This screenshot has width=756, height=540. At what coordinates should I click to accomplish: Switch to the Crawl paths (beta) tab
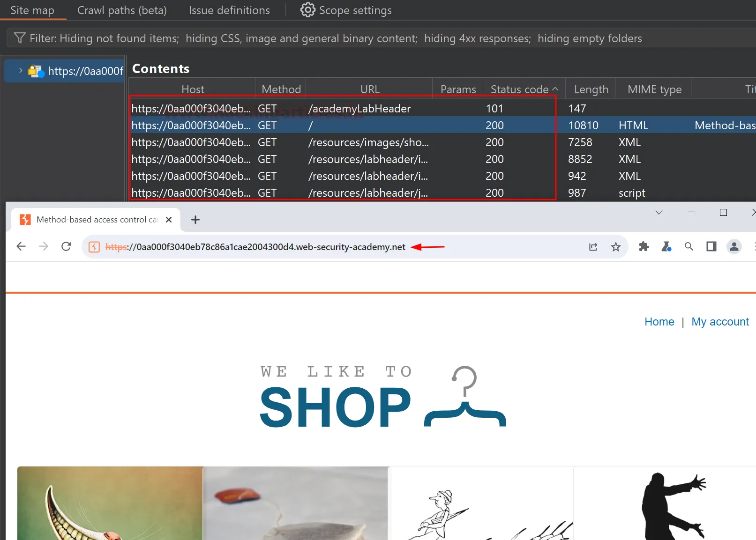tap(122, 10)
